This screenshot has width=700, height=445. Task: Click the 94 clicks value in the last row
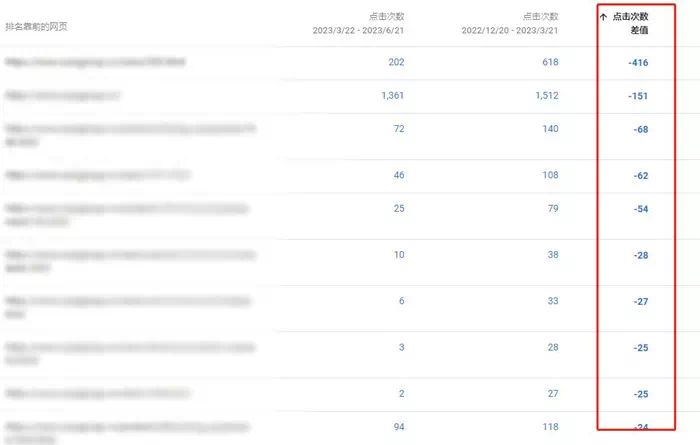[x=397, y=427]
